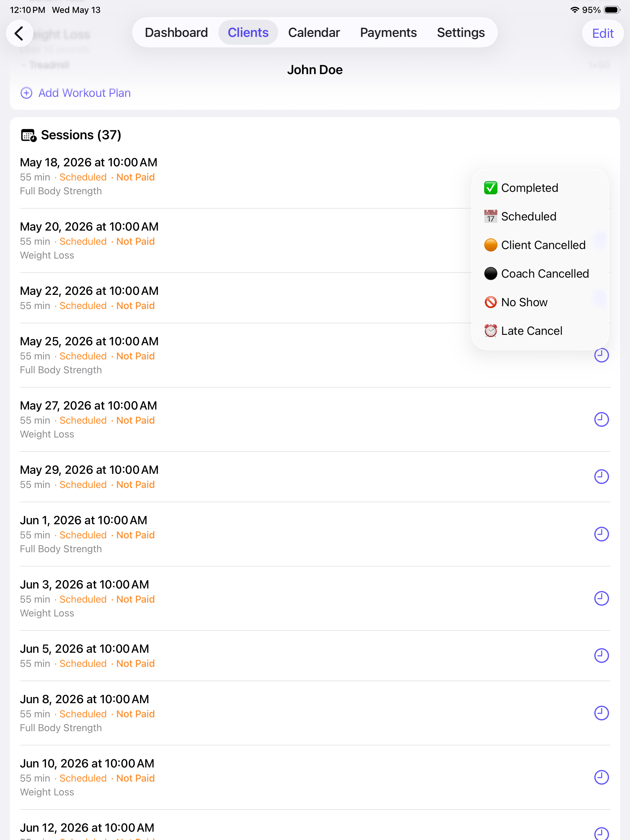Tap the 12:10 PM clock in status bar
Screen dimensions: 630x840
(27, 10)
